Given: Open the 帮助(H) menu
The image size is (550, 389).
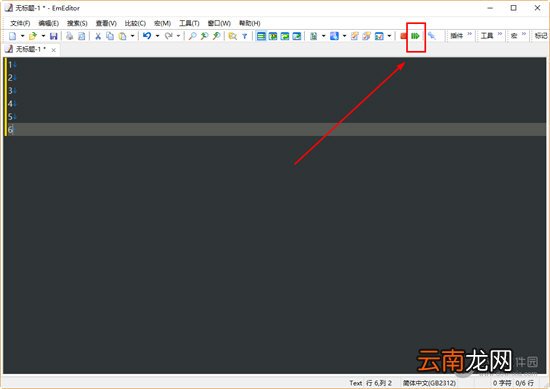Looking at the screenshot, I should 250,23.
